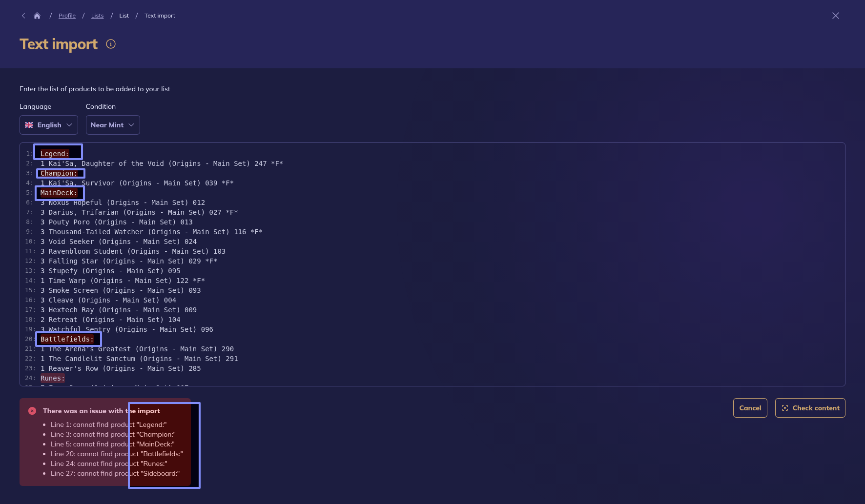Navigate to the Lists breadcrumb

[97, 16]
